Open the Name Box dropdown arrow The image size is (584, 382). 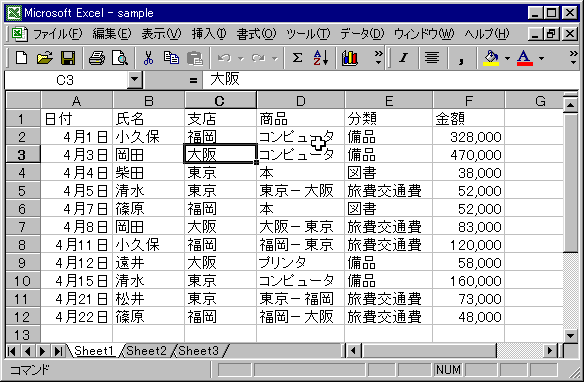point(134,80)
